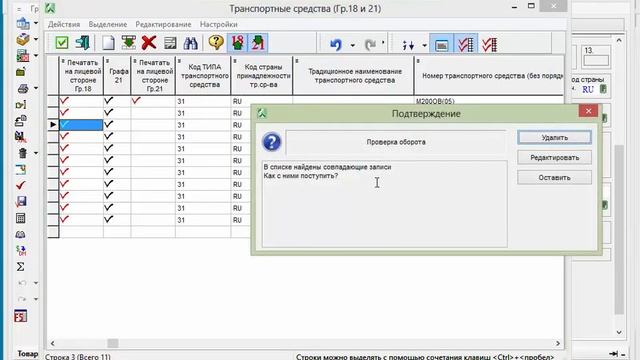Expand arrow beside top sidebar blue icon
The height and width of the screenshot is (360, 640).
(36, 23)
